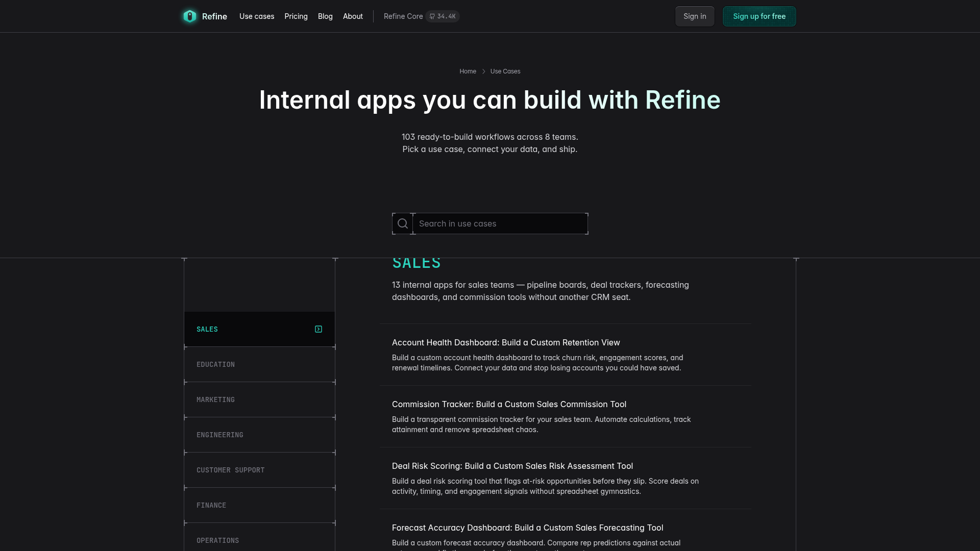Click the breadcrumb chevron after Home
Image resolution: width=980 pixels, height=551 pixels.
click(483, 71)
